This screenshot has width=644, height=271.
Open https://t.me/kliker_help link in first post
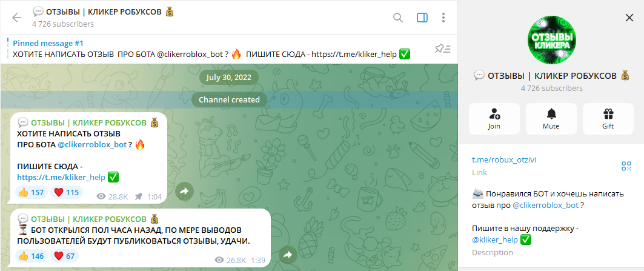pos(61,178)
